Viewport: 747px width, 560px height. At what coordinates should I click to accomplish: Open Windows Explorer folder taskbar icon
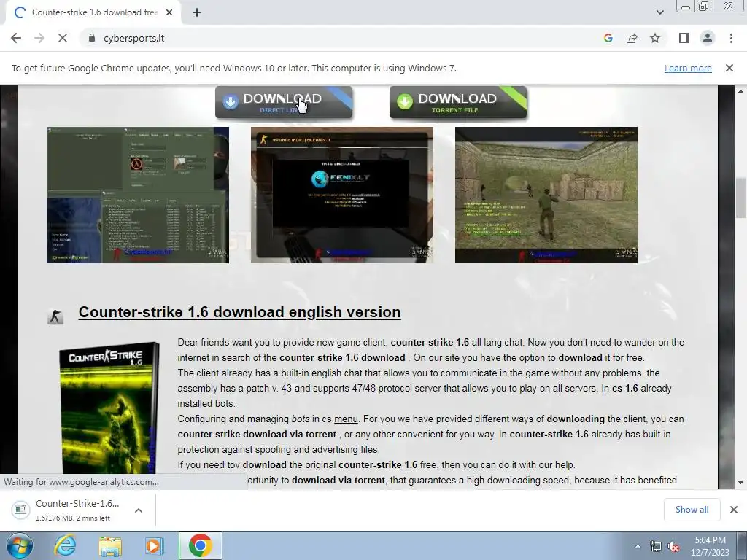110,545
